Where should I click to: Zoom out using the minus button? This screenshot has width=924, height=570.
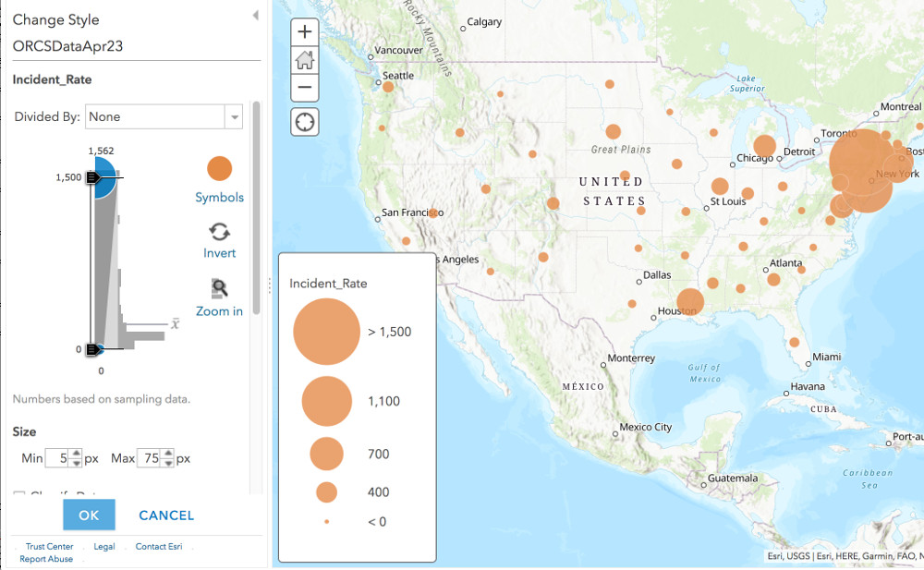tap(305, 89)
